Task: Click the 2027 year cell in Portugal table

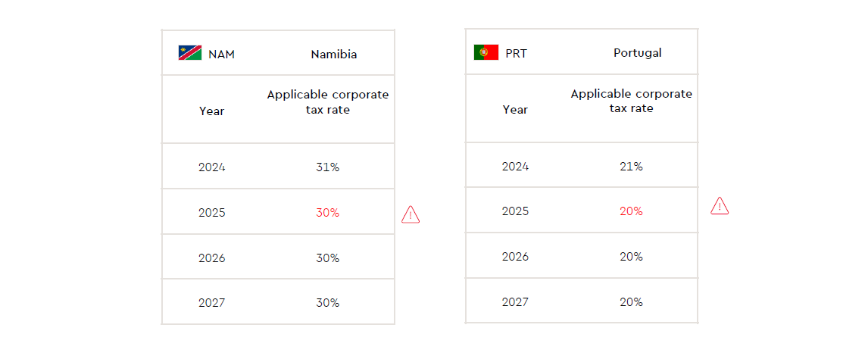Action: click(x=515, y=302)
